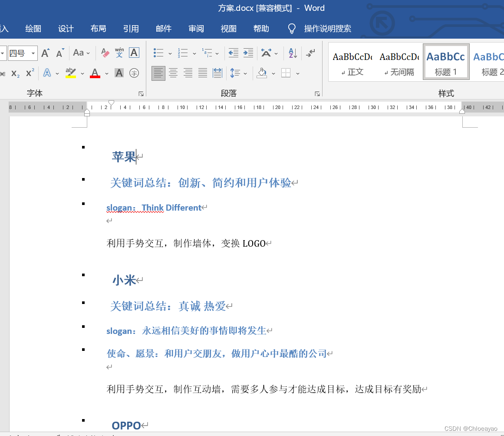The width and height of the screenshot is (504, 436).
Task: Click the line spacing icon
Action: 235,73
